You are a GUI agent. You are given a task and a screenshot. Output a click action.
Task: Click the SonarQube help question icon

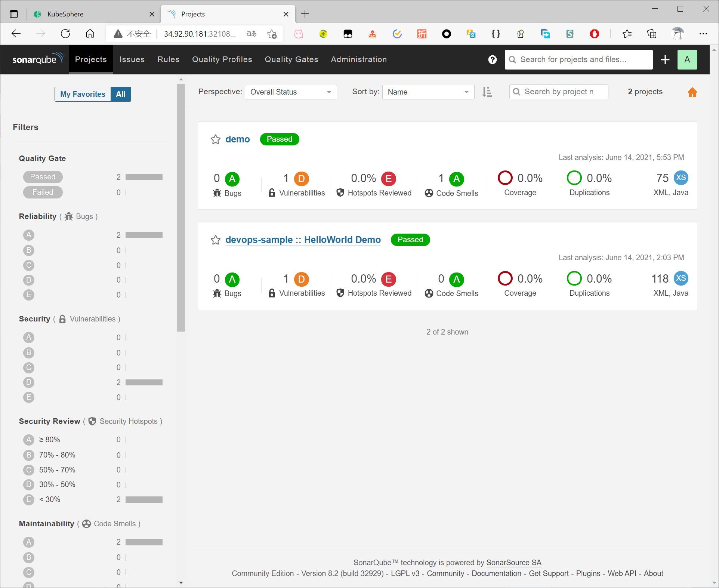coord(492,60)
